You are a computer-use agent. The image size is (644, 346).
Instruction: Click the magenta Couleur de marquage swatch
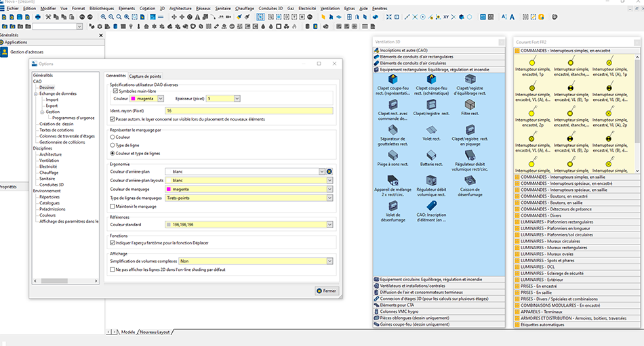tap(169, 189)
